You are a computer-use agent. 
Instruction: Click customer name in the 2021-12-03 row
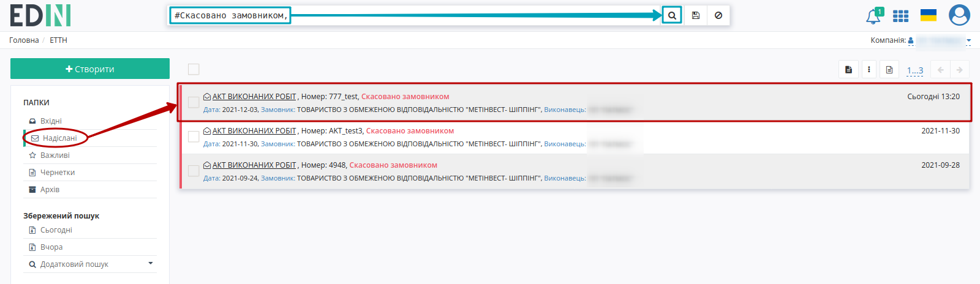418,110
